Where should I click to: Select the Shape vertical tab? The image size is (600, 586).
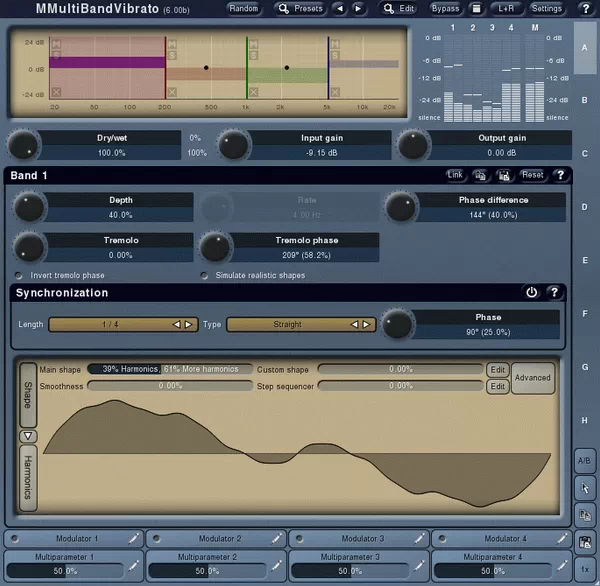pyautogui.click(x=28, y=395)
